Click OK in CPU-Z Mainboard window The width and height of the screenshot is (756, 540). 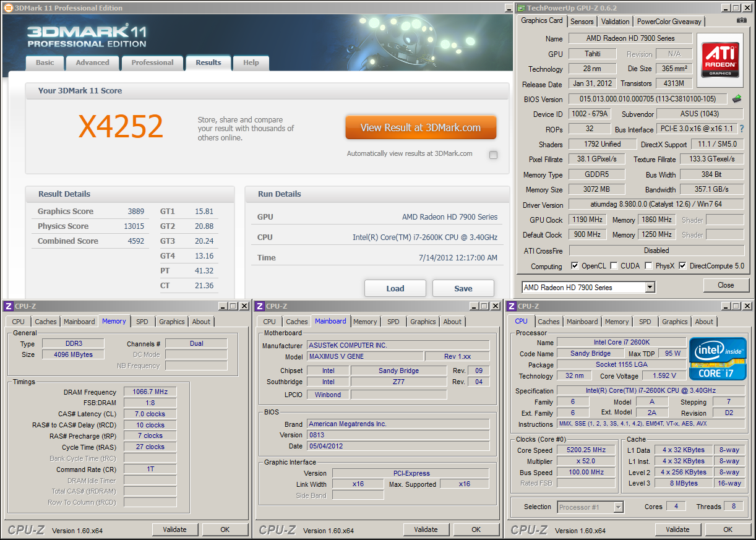click(x=476, y=529)
